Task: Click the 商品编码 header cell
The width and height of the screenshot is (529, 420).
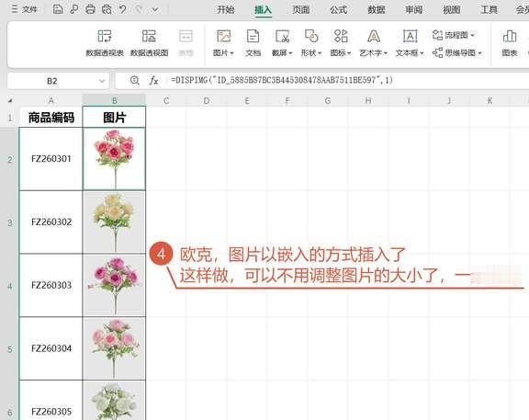Action: pos(51,117)
